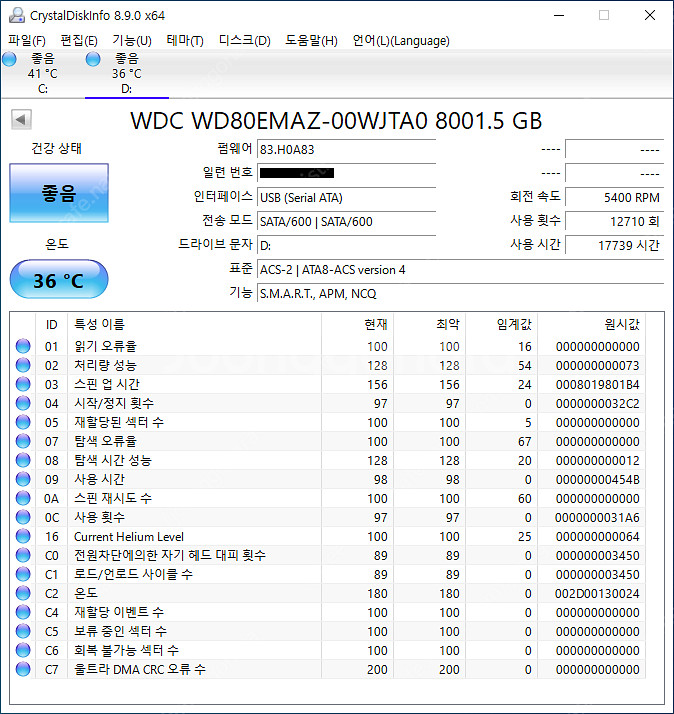This screenshot has height=714, width=674.
Task: Click the 현재 column header
Action: 357,325
